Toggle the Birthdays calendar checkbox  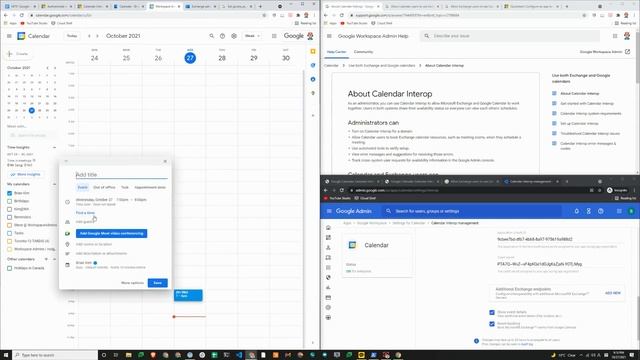coord(9,201)
